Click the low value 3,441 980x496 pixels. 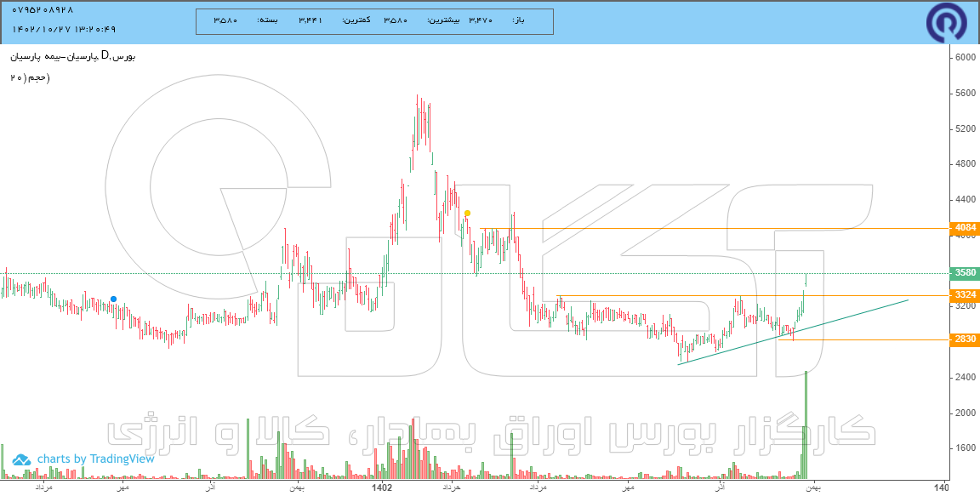tap(311, 20)
